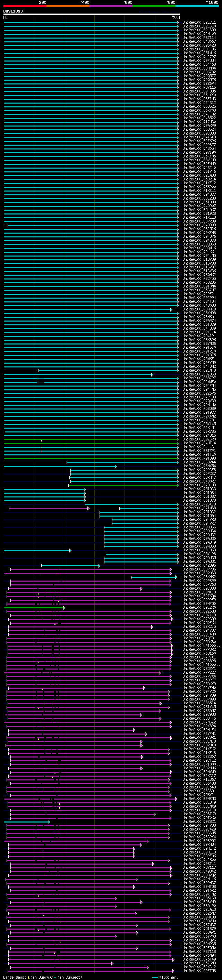This screenshot has height=980, width=222.
Task: Click hit UniRef100_Q8GZY1
Action: (x=199, y=669)
